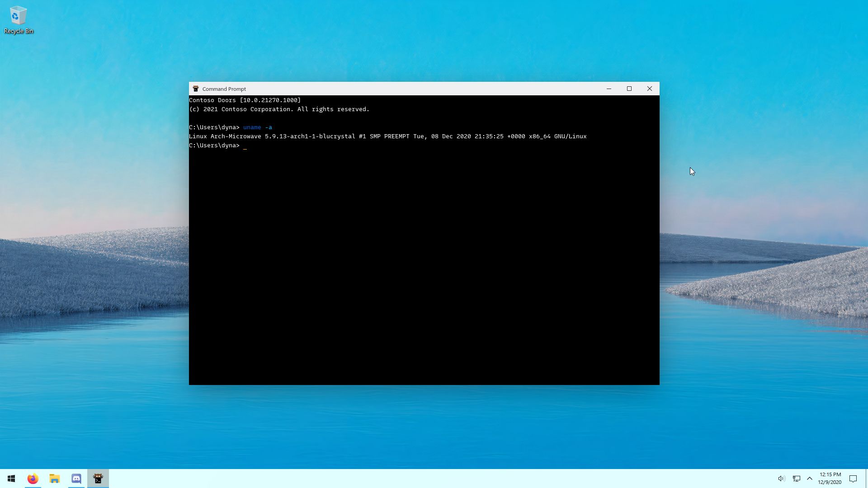
Task: Open the Start menu
Action: pyautogui.click(x=11, y=479)
